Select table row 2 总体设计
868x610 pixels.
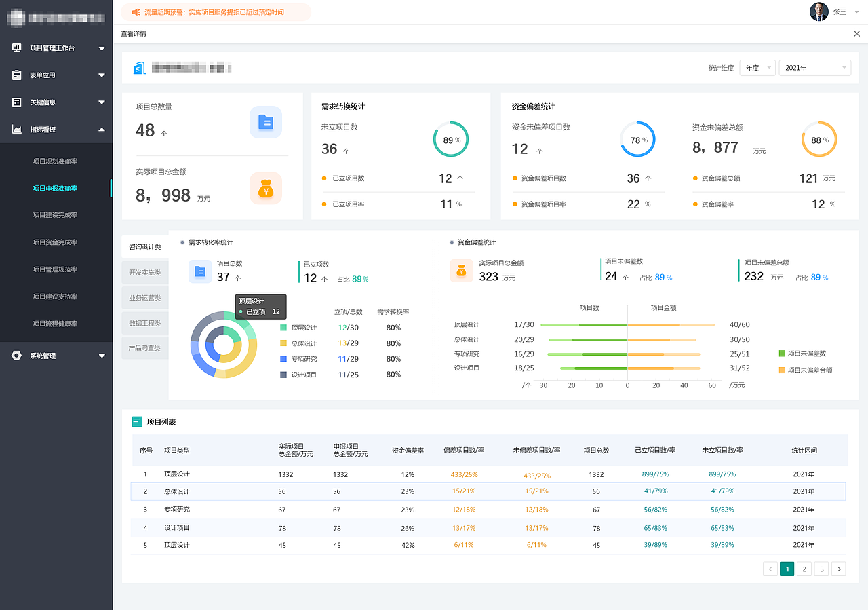pos(488,491)
